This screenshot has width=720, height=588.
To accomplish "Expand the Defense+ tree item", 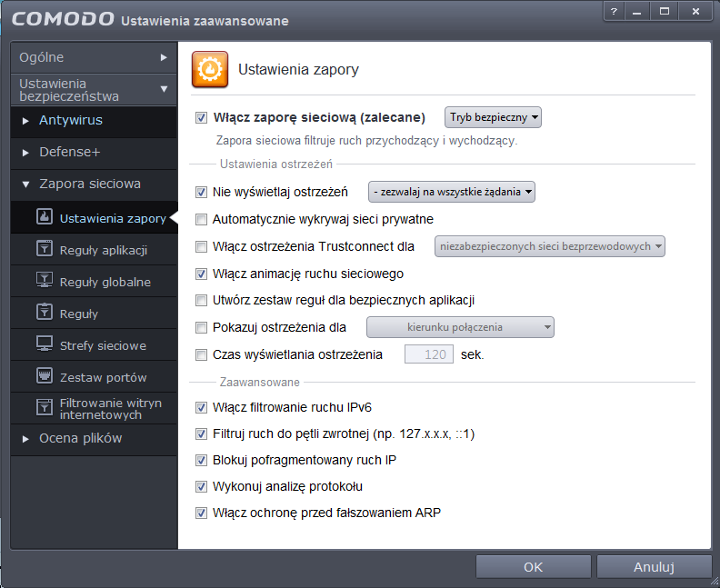I will [x=25, y=153].
